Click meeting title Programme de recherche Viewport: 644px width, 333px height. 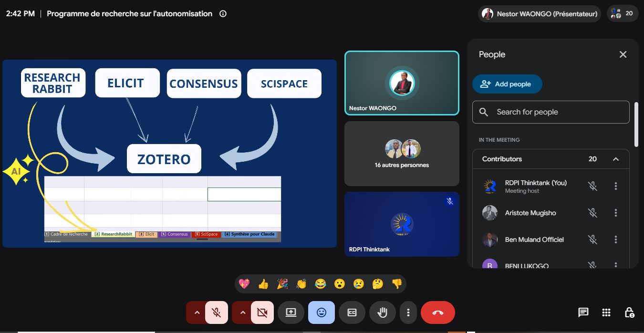[129, 14]
